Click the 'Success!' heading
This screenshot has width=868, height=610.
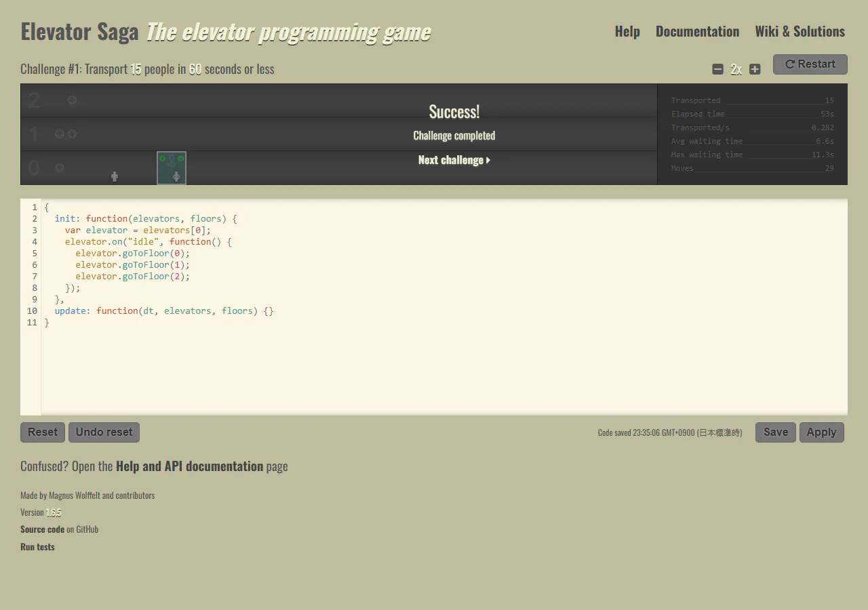[454, 112]
